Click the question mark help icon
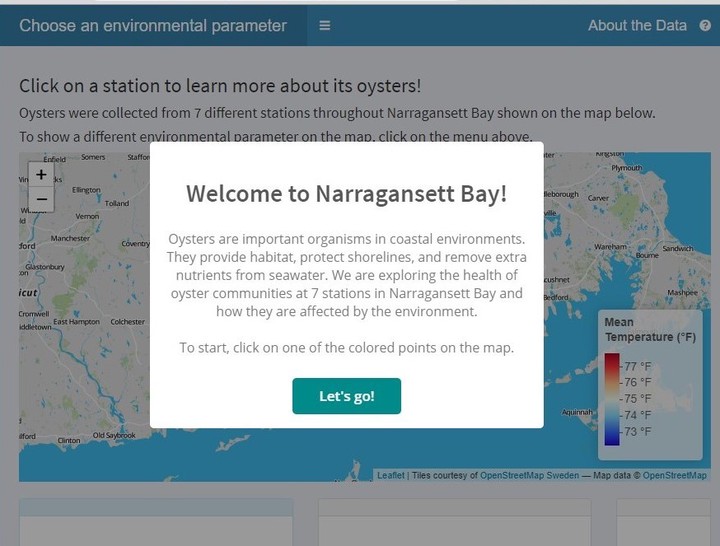The width and height of the screenshot is (720, 546). coord(705,26)
